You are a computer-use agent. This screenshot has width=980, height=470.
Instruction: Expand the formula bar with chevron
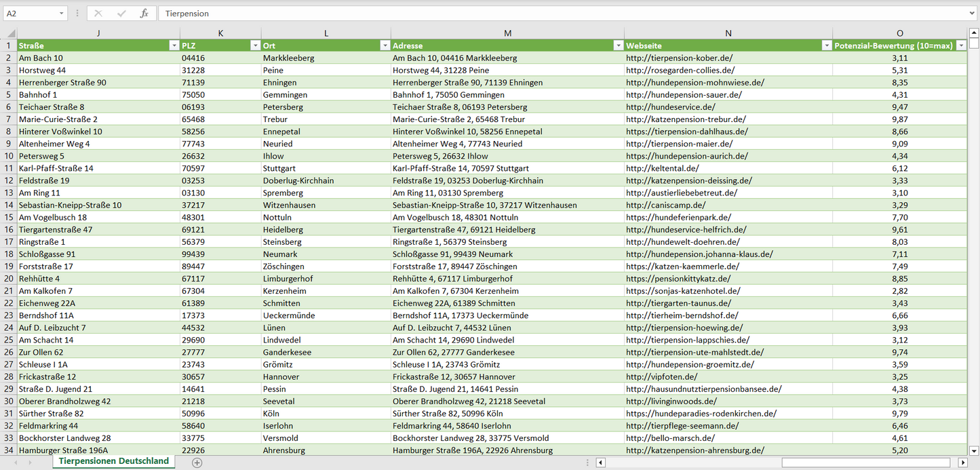(973, 14)
